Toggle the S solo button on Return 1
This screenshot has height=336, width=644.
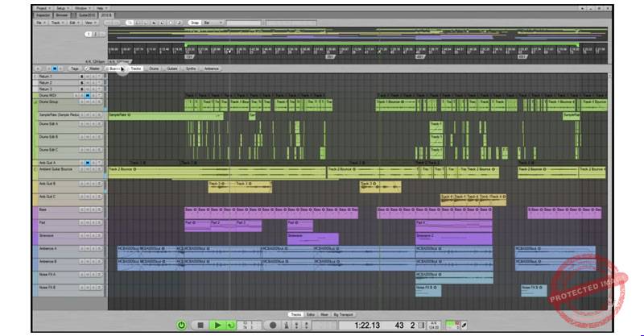[82, 77]
